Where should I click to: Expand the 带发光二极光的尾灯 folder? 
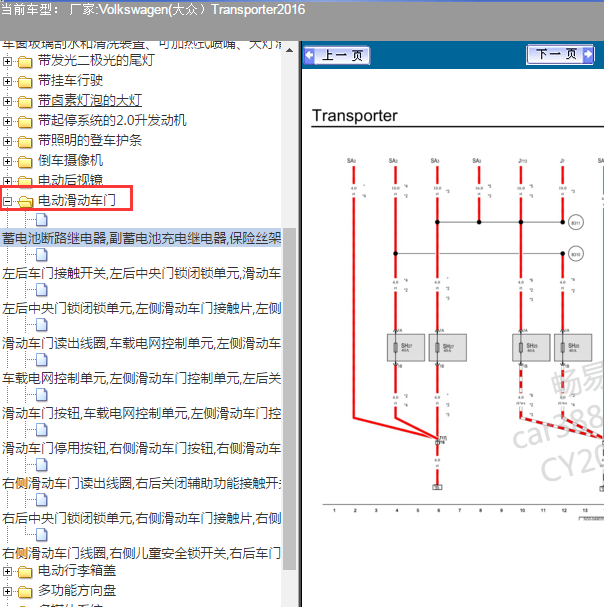click(x=7, y=61)
